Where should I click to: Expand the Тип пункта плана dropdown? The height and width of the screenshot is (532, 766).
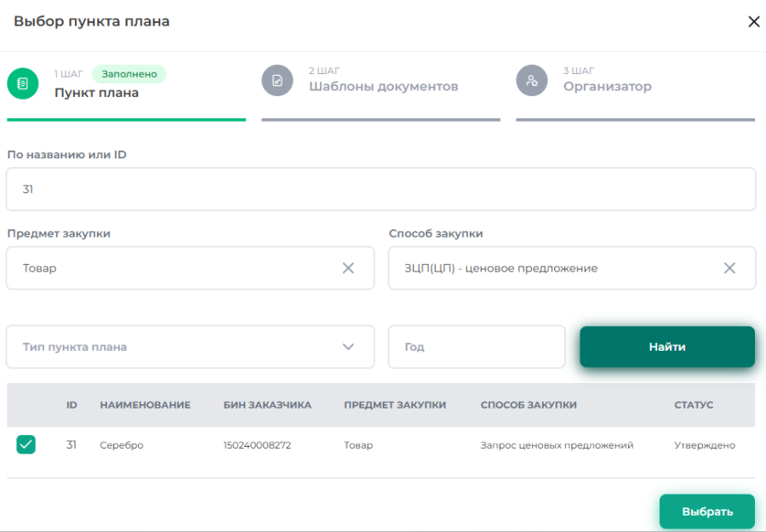347,346
